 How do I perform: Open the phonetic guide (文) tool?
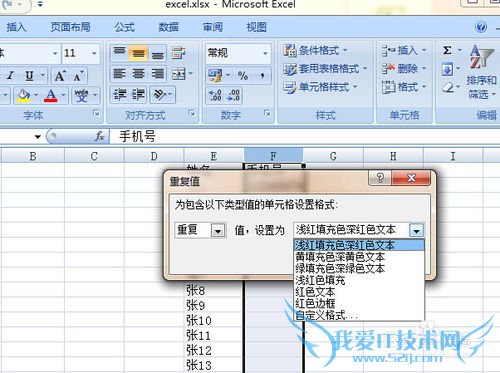[81, 96]
